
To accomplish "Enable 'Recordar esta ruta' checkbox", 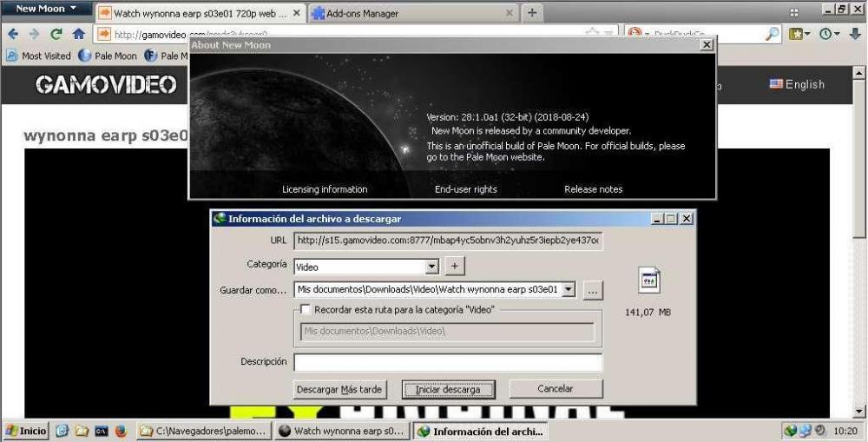I will click(x=305, y=309).
